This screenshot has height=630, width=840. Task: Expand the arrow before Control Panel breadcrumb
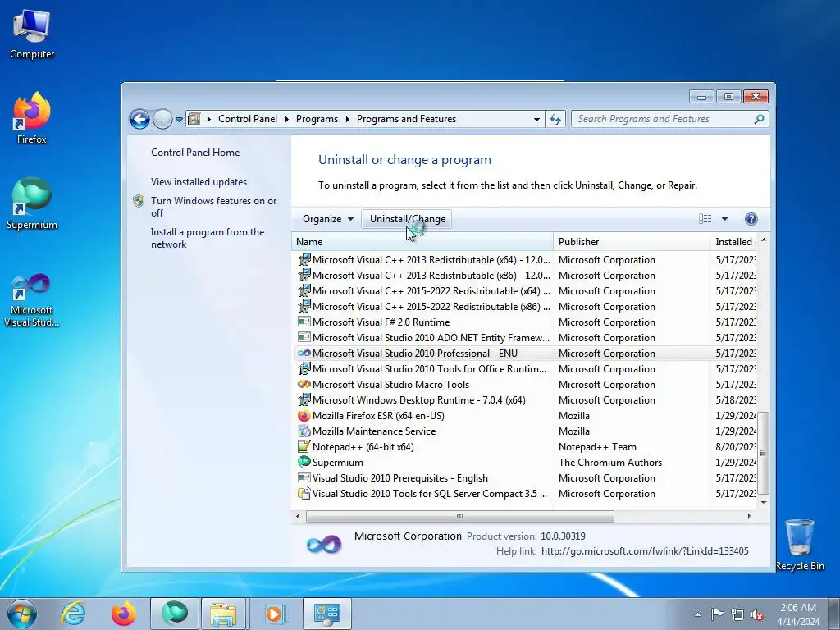point(209,119)
